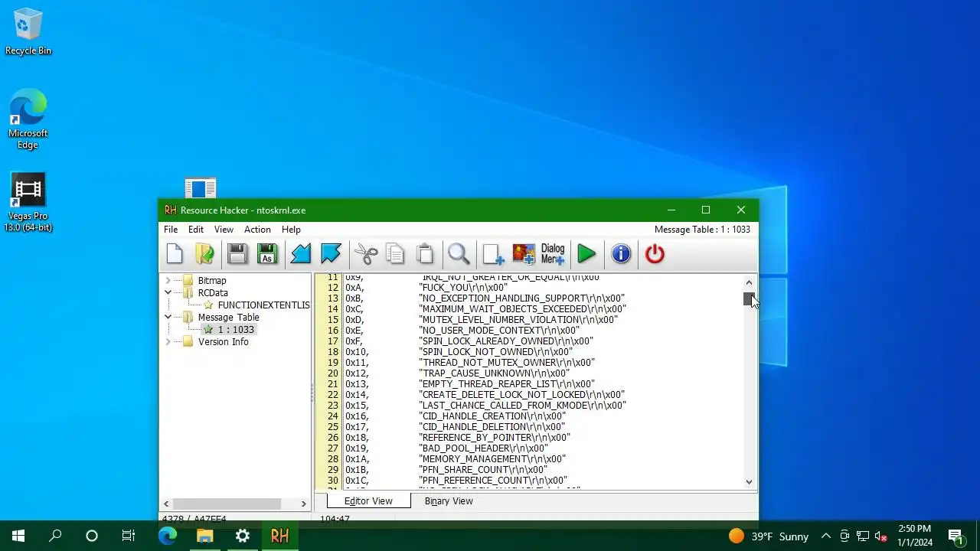Viewport: 980px width, 551px height.
Task: Click the second blue bookmark toolbar icon
Action: tap(331, 254)
